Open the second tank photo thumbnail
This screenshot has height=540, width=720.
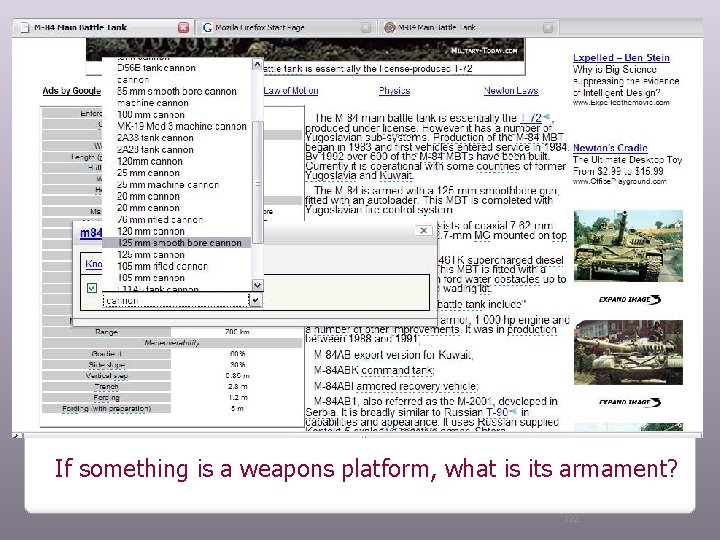click(628, 352)
